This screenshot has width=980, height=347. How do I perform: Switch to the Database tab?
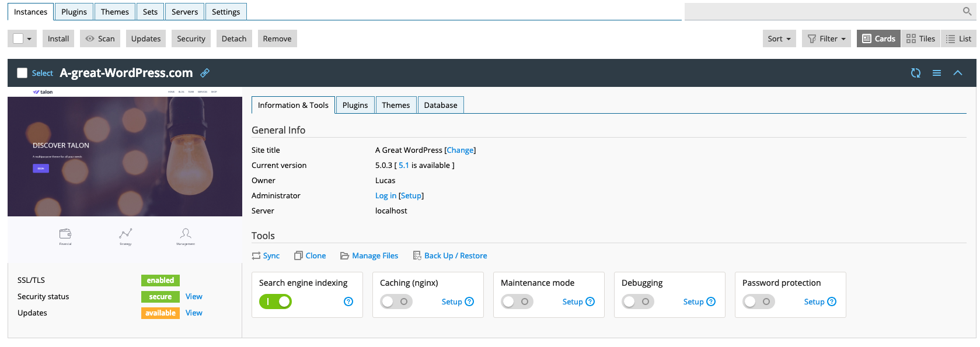coord(440,105)
